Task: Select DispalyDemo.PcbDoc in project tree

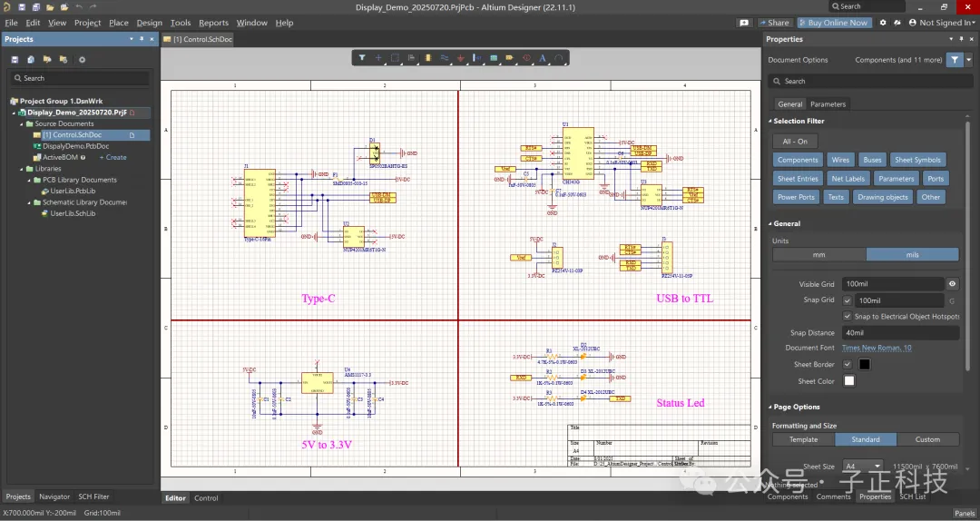Action: (x=75, y=146)
